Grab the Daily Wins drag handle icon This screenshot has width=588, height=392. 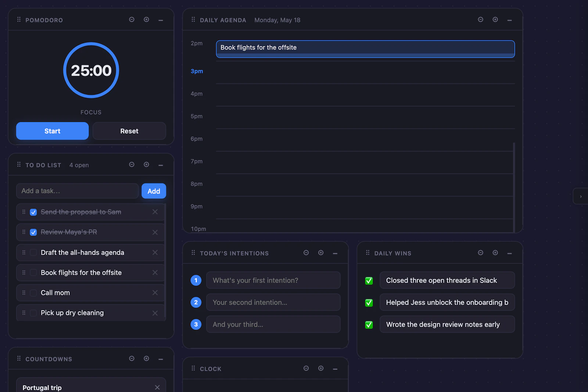pos(367,253)
